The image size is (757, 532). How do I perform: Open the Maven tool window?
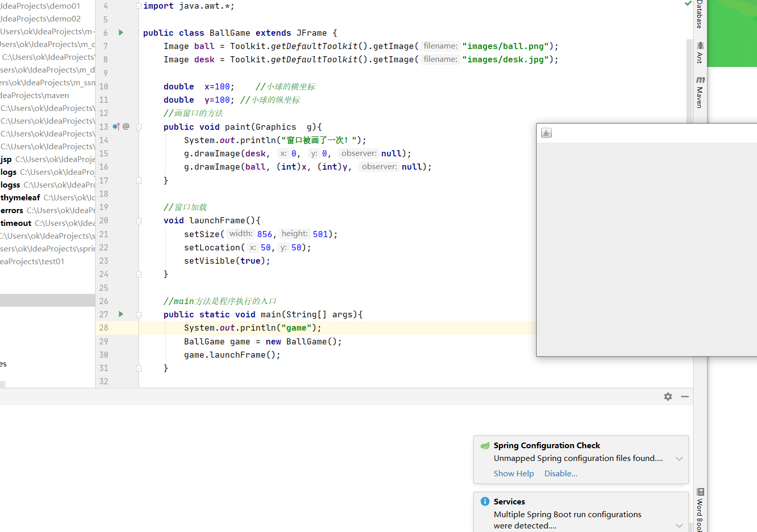(x=700, y=92)
